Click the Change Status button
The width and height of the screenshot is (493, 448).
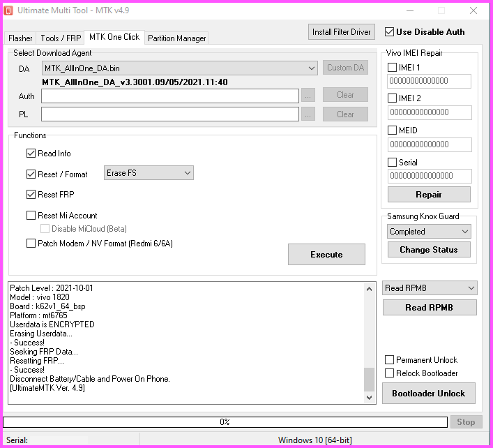click(429, 250)
